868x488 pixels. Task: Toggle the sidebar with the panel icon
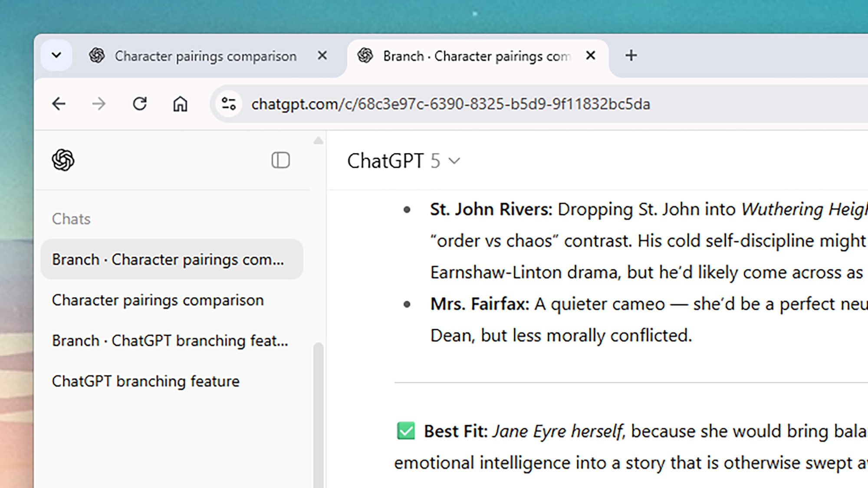pos(280,160)
